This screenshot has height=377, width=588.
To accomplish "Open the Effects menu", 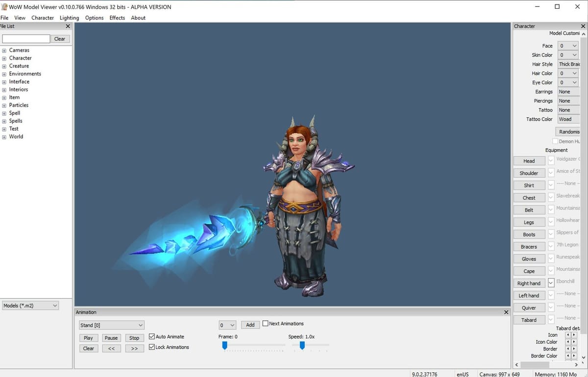I will (117, 18).
